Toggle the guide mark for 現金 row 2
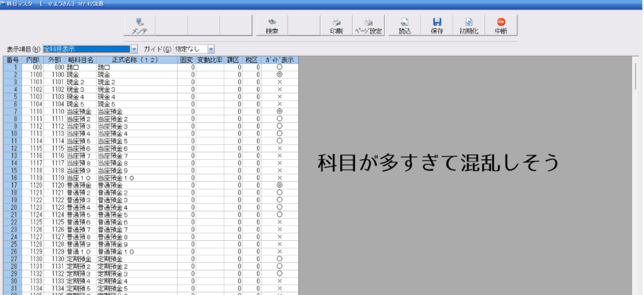This screenshot has width=644, height=295. [279, 74]
